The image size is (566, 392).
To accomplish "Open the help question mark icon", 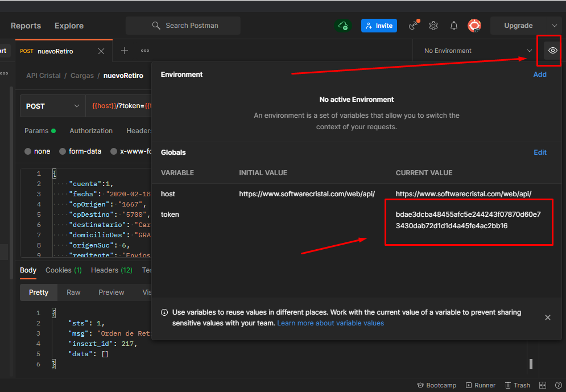I will [559, 385].
